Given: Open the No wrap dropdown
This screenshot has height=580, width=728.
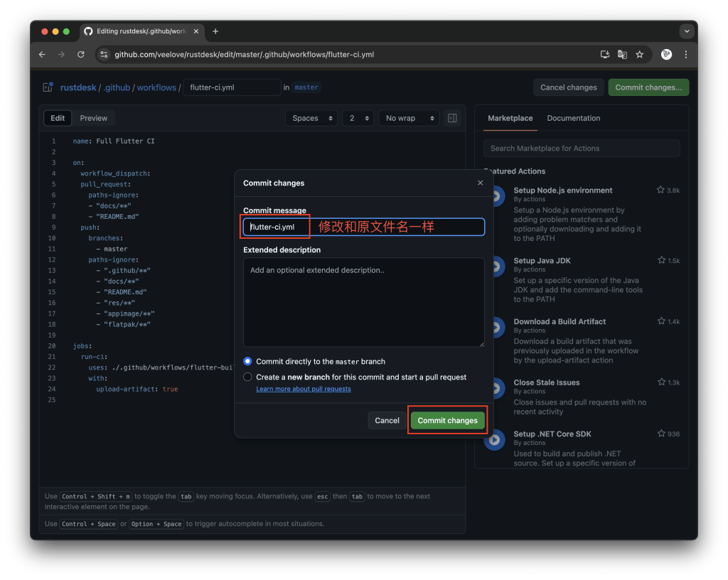Looking at the screenshot, I should tap(408, 118).
